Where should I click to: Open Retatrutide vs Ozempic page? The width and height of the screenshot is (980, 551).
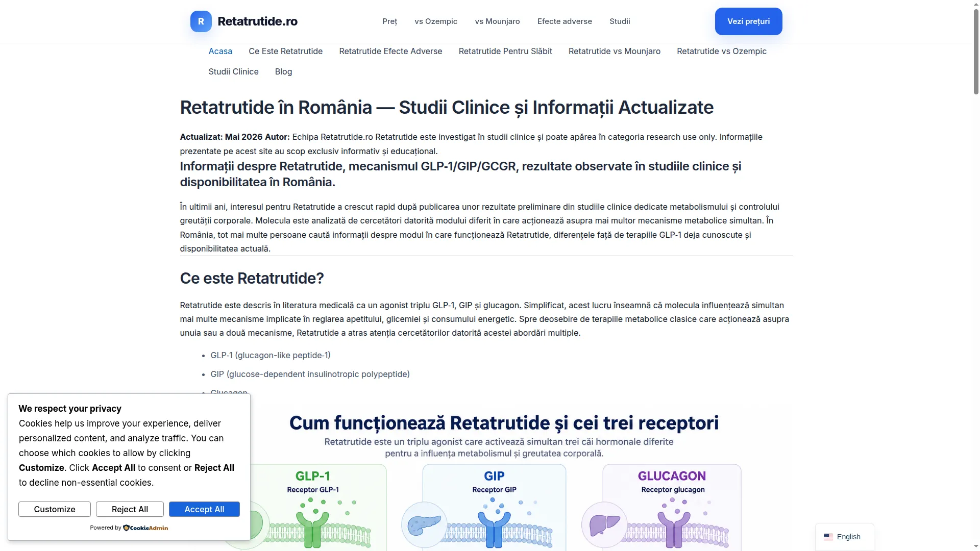pos(722,51)
